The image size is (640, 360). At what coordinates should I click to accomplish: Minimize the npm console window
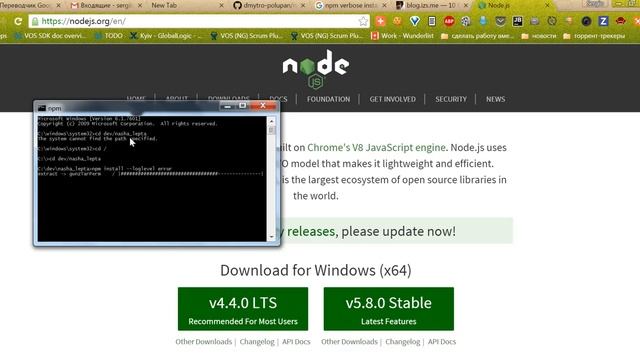(227, 107)
